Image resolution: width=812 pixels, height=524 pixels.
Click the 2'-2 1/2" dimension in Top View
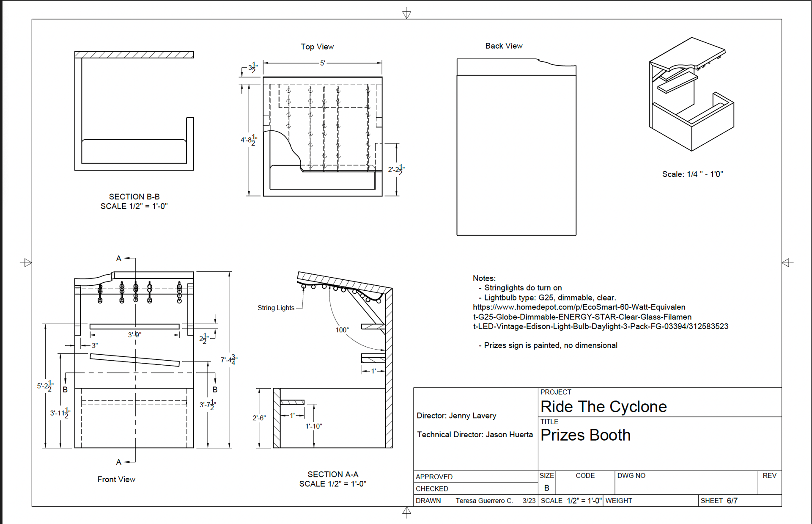coord(396,170)
